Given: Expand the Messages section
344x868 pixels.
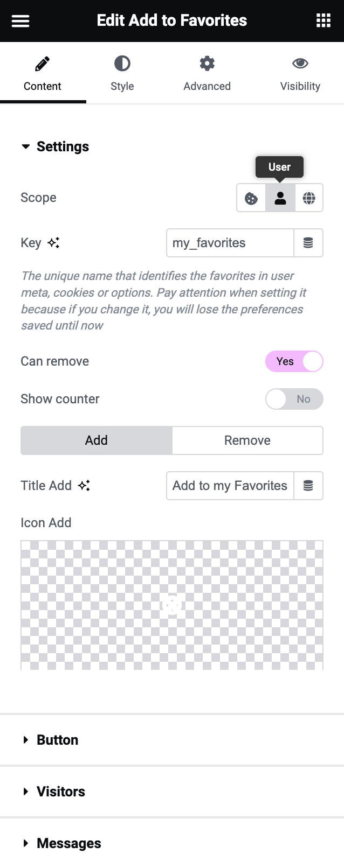Looking at the screenshot, I should point(68,843).
